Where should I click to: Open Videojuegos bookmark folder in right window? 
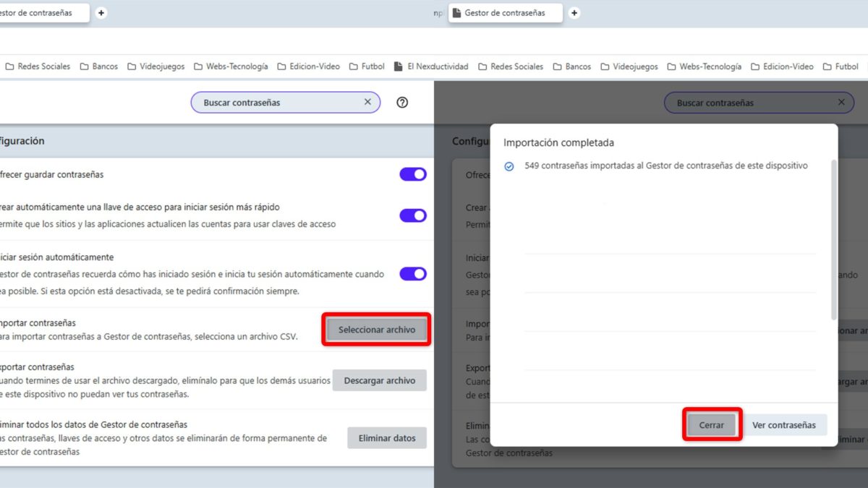point(629,67)
